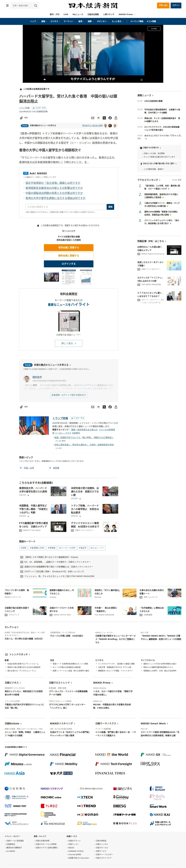Click 西村友作 commentator name link
186x868 pixels.
coord(37,377)
